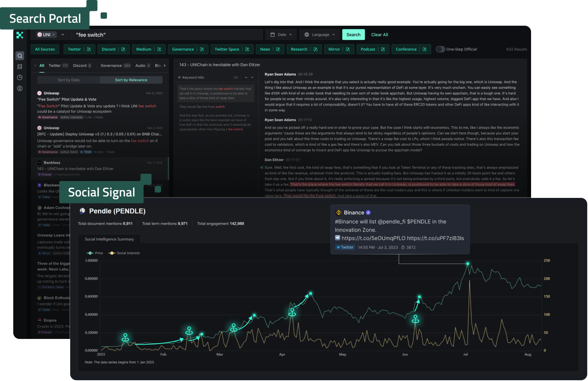Click the edit icon beside Twitter source filter
588x381 pixels.
89,49
